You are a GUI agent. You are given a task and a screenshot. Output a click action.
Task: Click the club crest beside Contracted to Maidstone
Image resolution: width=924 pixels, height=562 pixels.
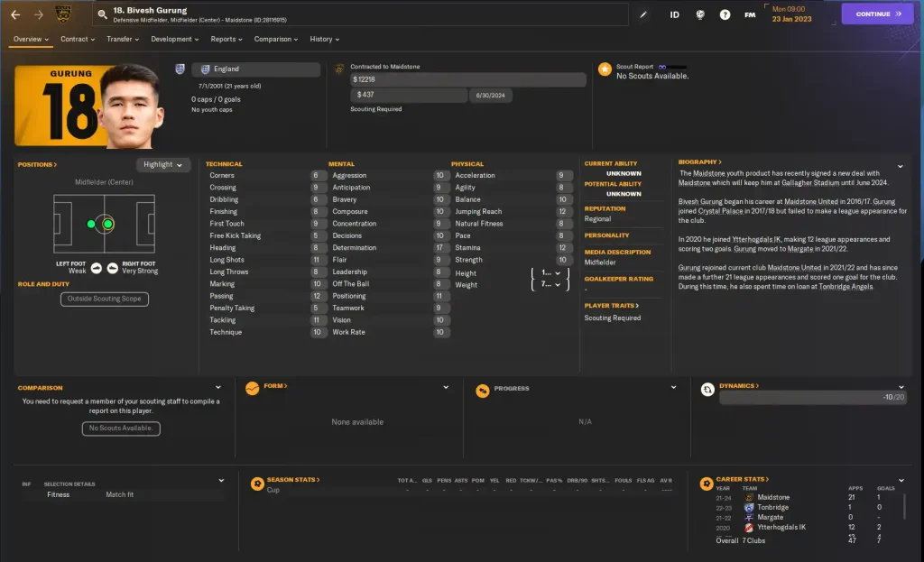click(x=339, y=69)
